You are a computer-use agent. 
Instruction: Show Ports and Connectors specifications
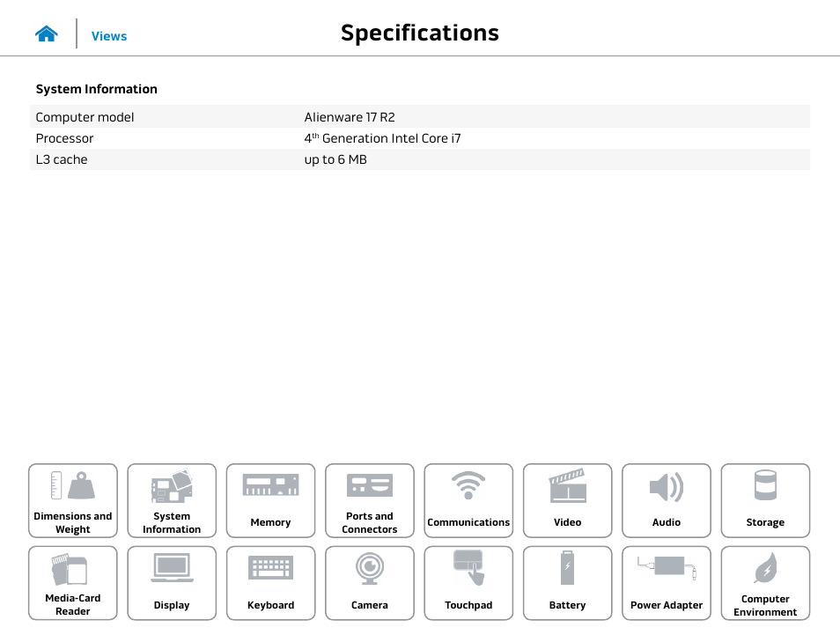point(370,500)
